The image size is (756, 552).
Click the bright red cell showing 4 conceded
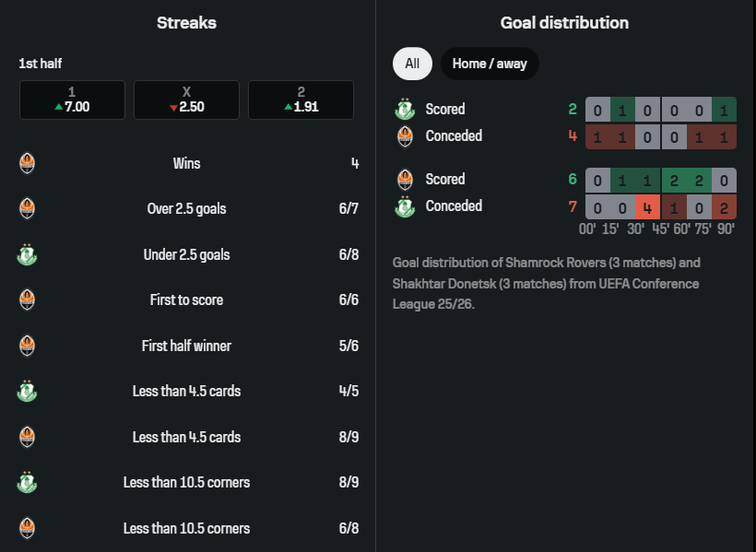(x=648, y=207)
